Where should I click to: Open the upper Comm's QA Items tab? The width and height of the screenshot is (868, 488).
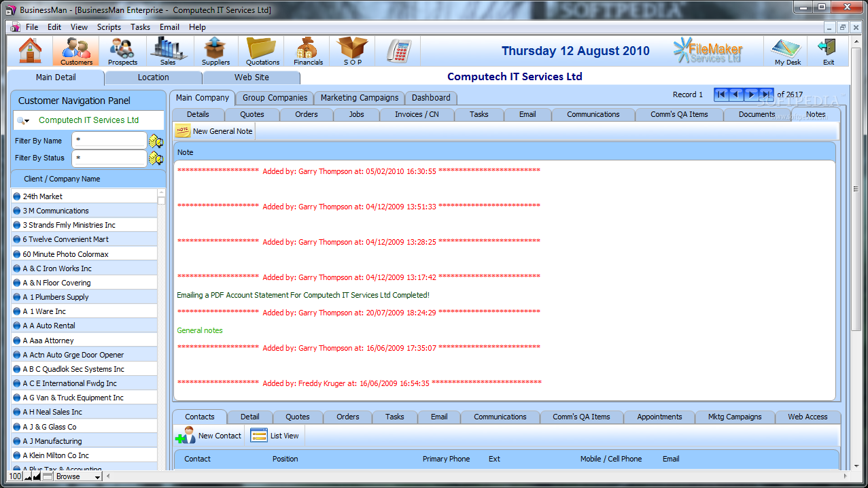[x=679, y=114]
